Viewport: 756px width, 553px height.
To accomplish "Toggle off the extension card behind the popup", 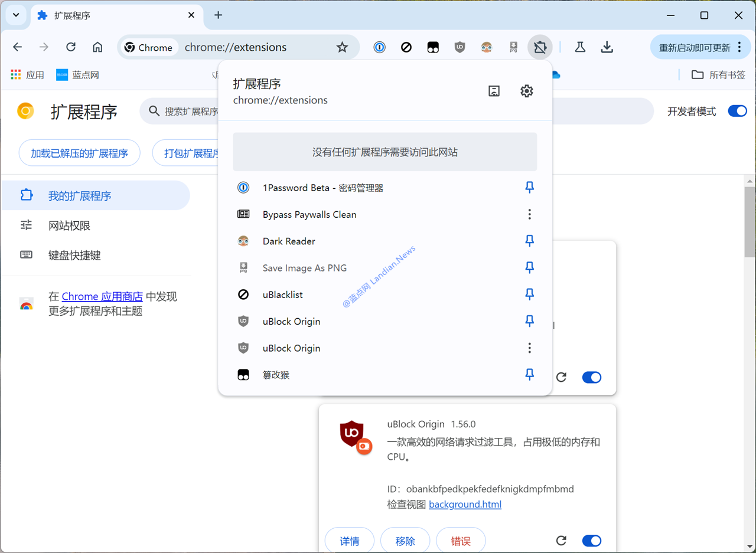I will click(592, 377).
